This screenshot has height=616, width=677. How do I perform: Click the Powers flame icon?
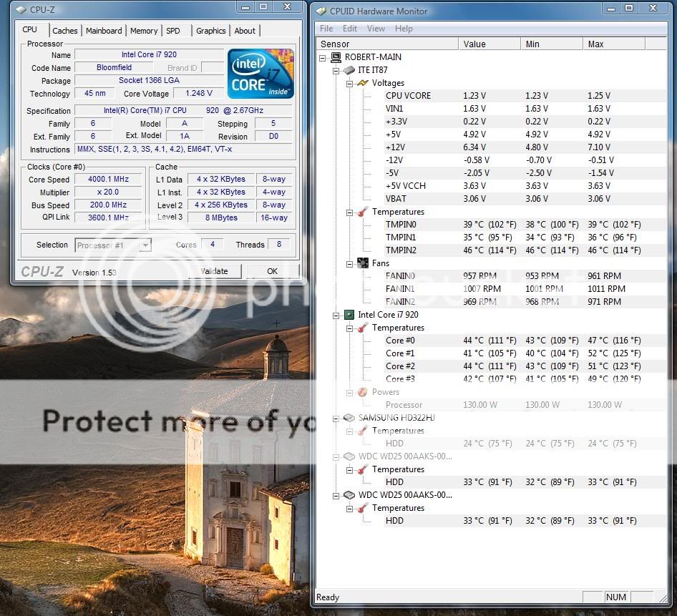click(x=363, y=392)
